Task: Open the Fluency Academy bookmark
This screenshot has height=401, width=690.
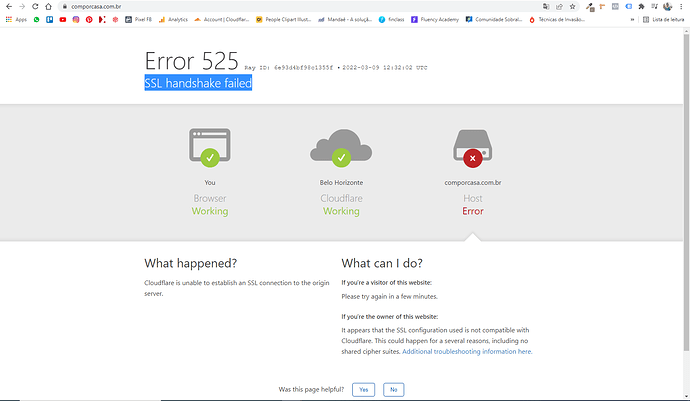Action: 435,19
